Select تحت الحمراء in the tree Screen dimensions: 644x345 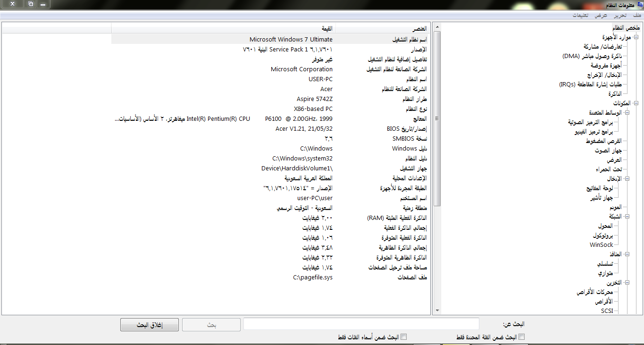click(609, 169)
